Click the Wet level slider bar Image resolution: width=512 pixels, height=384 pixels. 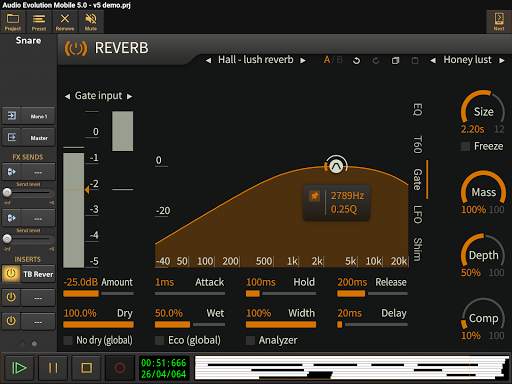190,324
